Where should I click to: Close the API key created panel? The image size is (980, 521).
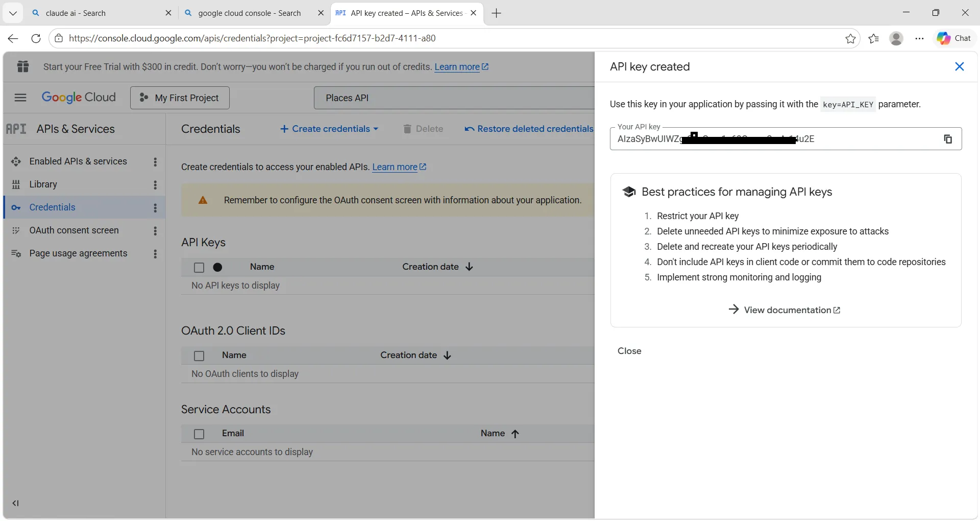coord(959,67)
